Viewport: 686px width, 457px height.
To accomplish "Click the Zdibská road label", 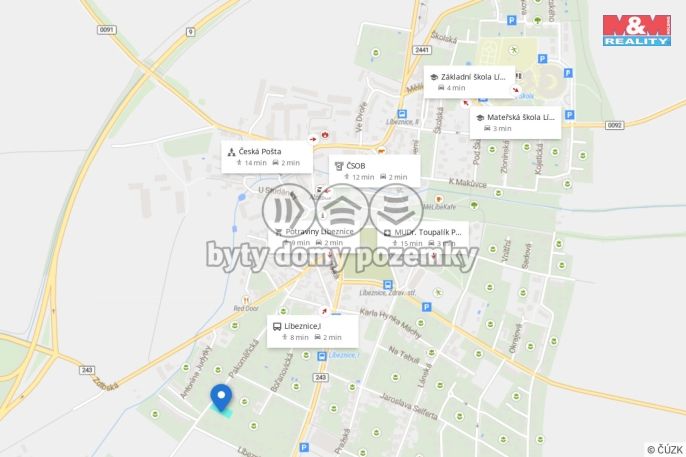I will [x=105, y=384].
